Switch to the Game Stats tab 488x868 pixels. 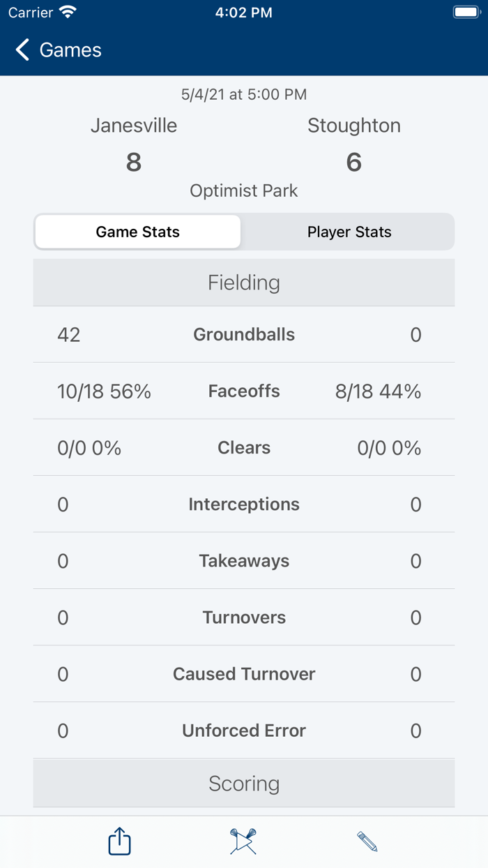[137, 232]
